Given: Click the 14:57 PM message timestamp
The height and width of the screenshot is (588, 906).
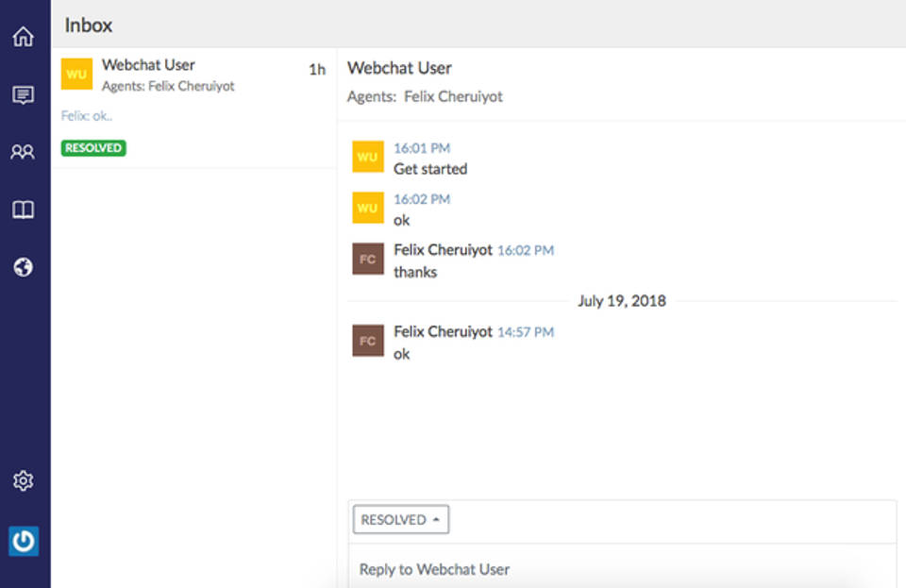Looking at the screenshot, I should [x=525, y=332].
